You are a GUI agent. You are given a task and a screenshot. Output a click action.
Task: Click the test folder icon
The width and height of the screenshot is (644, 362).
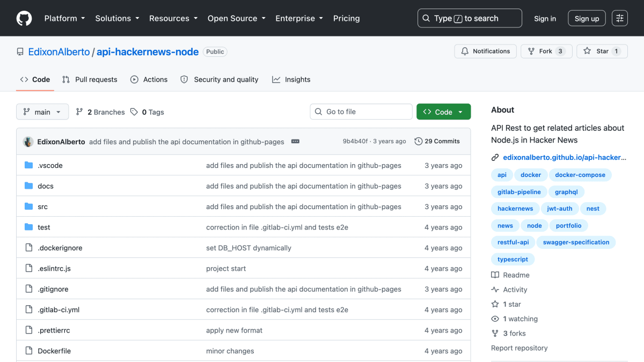29,227
